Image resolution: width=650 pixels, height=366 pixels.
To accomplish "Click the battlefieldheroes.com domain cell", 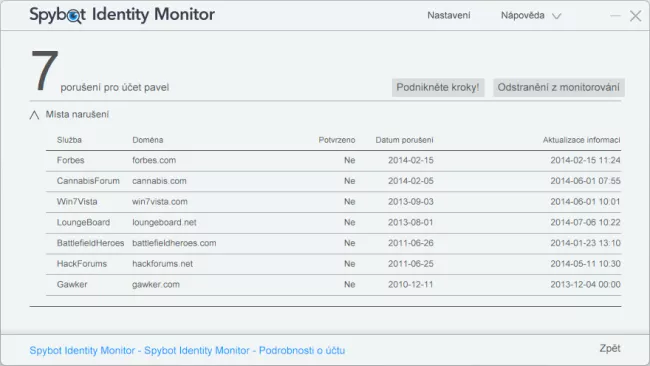I will point(174,243).
